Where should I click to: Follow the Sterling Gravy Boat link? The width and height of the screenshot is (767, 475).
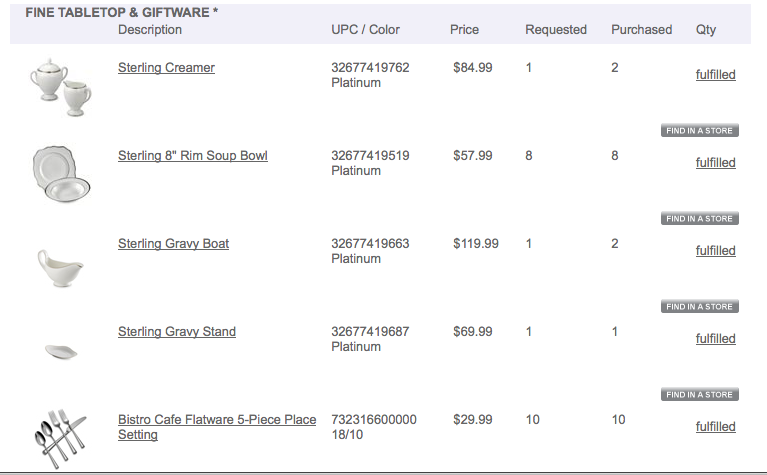tap(173, 244)
